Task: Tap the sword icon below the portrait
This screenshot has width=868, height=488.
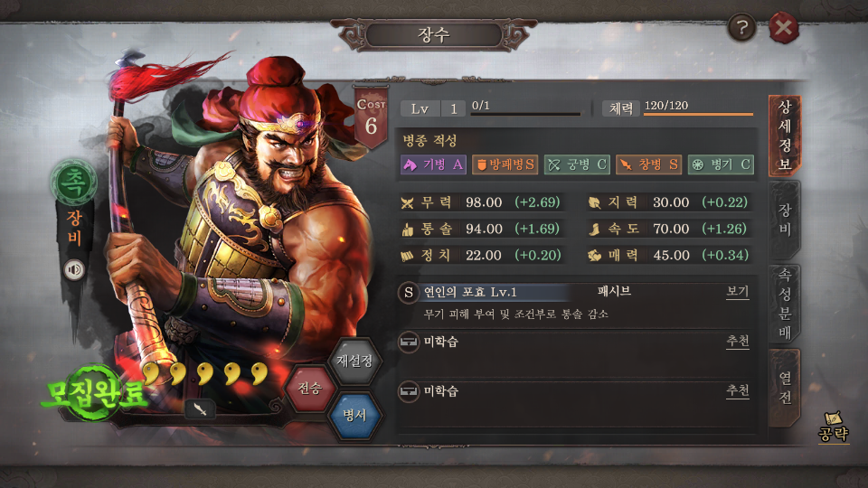Action: pyautogui.click(x=200, y=408)
